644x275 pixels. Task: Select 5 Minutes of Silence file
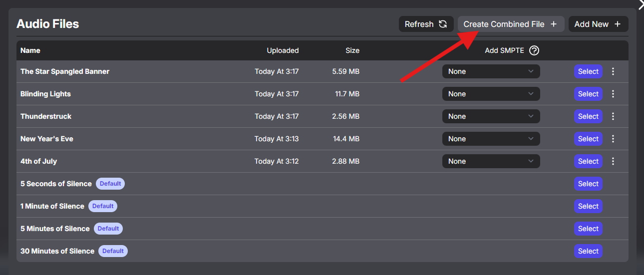pos(588,229)
